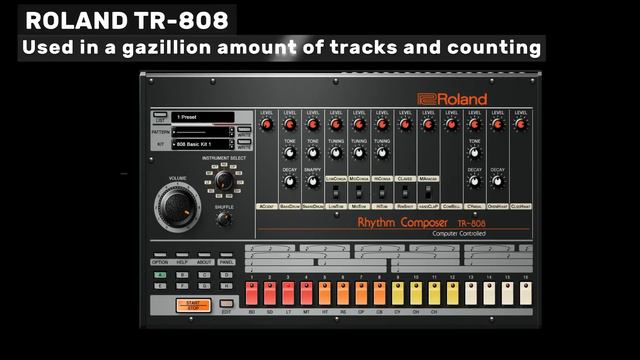The width and height of the screenshot is (640, 360).
Task: Toggle white step button 13
Action: (x=471, y=293)
